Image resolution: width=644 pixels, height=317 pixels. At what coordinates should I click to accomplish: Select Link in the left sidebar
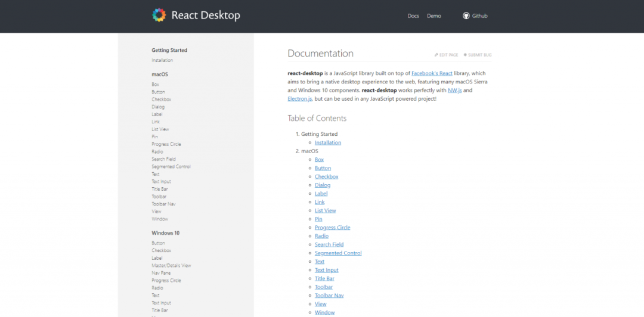point(156,122)
